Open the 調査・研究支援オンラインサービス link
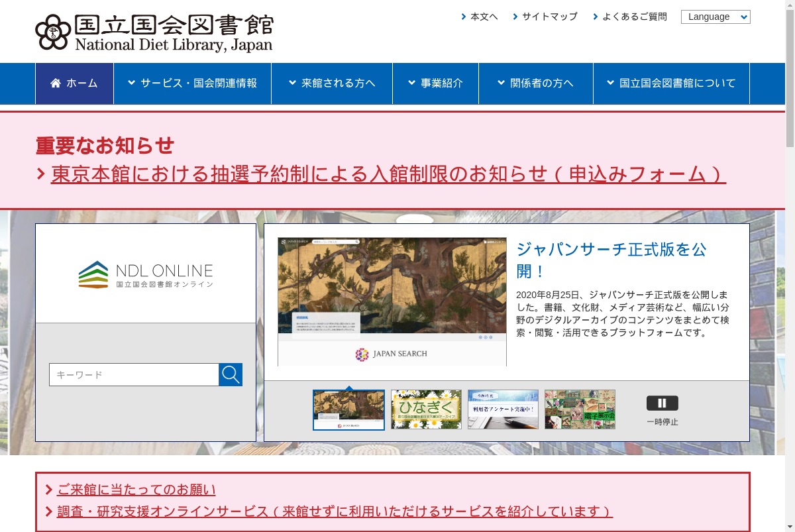Viewport: 795px width, 532px height. [x=335, y=512]
